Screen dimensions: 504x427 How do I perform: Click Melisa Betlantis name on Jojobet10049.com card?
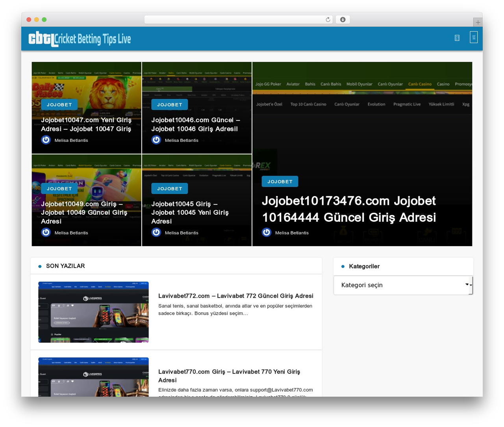tap(71, 233)
